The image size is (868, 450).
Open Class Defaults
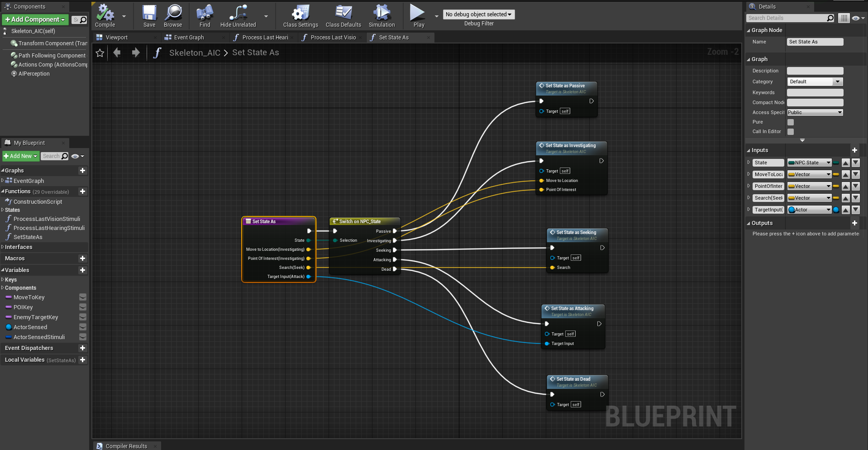(343, 16)
